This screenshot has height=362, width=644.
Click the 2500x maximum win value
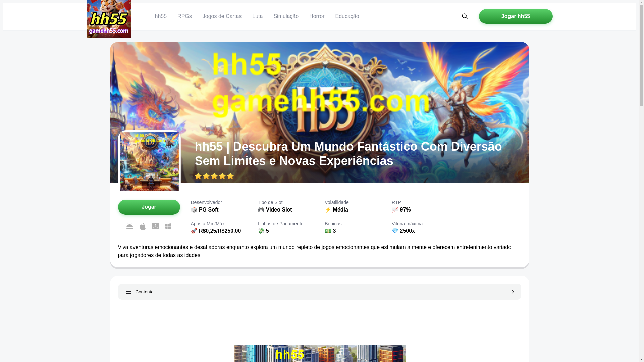[x=407, y=231]
